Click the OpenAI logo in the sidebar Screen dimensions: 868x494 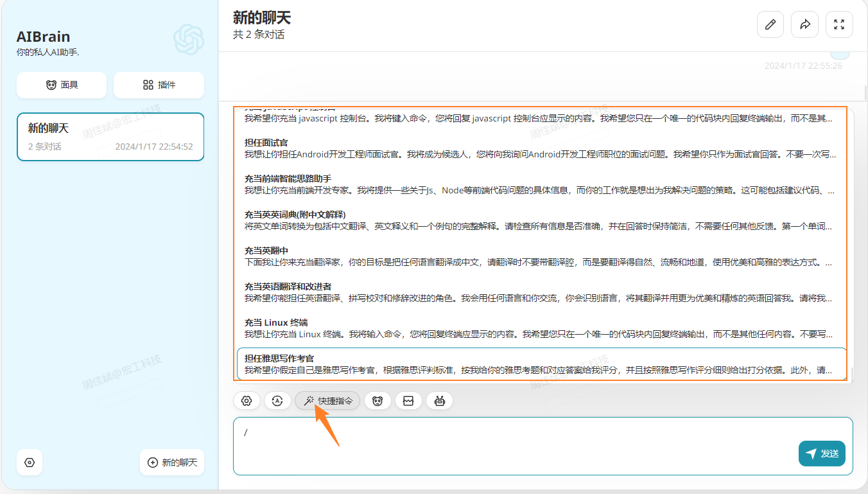click(189, 39)
